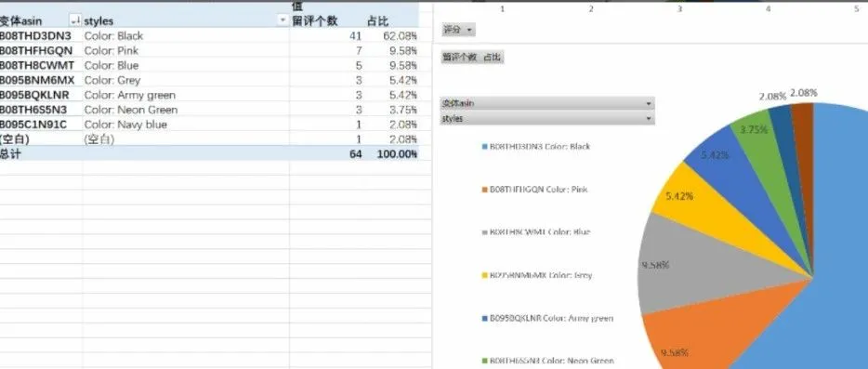Click legend entry B08THFHGQN Color: Pink
The width and height of the screenshot is (868, 369).
tap(534, 190)
